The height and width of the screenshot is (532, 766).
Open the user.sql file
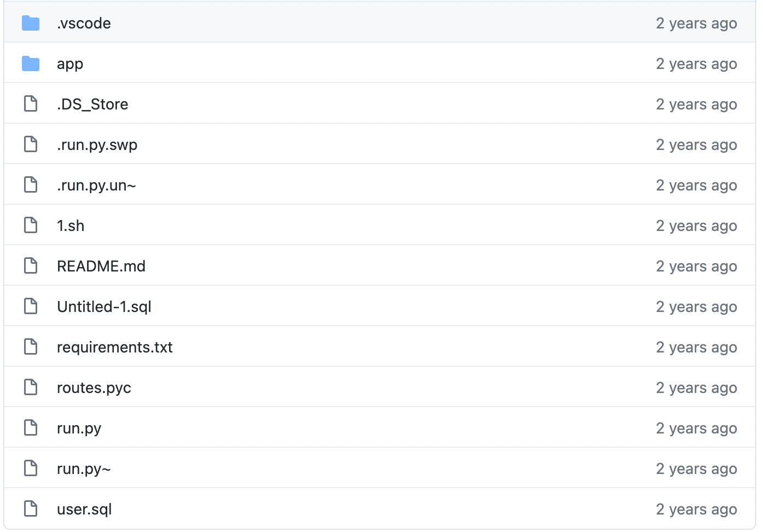click(x=84, y=508)
